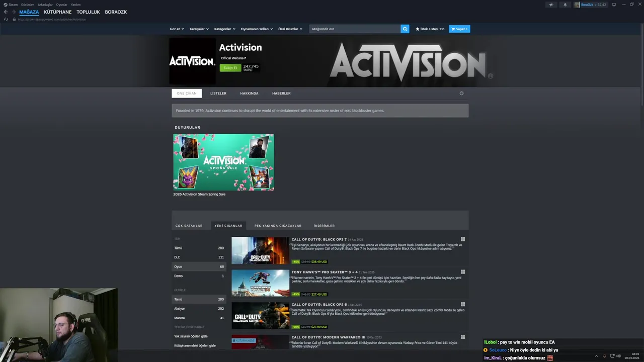
Task: Click the forward navigation arrow
Action: (x=14, y=12)
